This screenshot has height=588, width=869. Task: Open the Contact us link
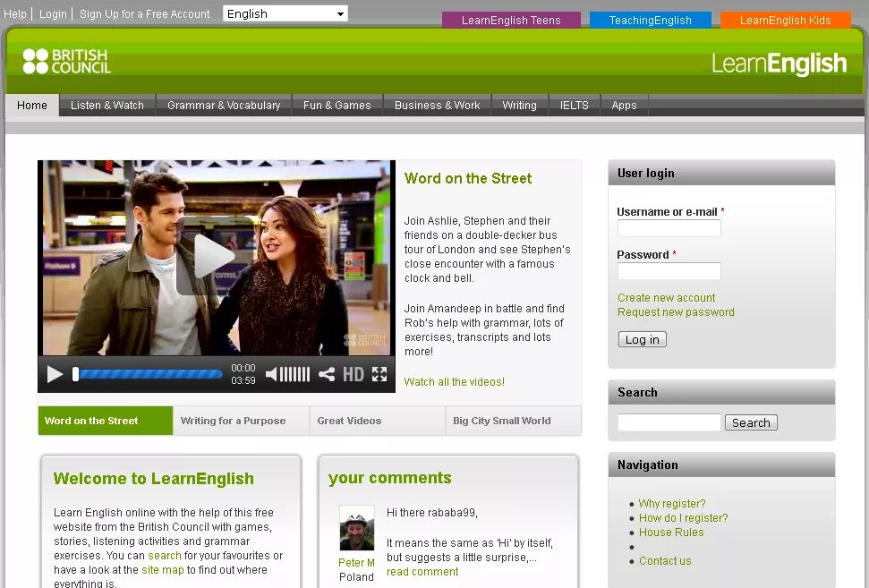point(665,561)
